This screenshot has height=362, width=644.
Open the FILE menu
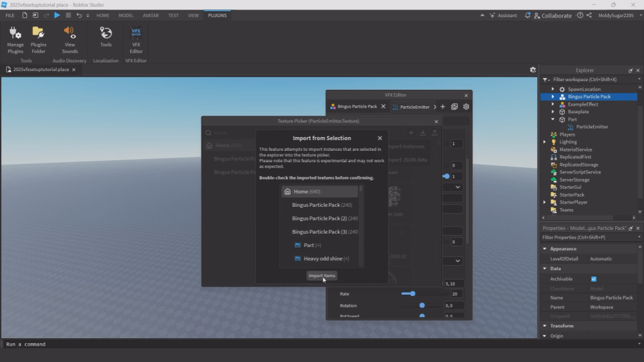click(x=10, y=15)
